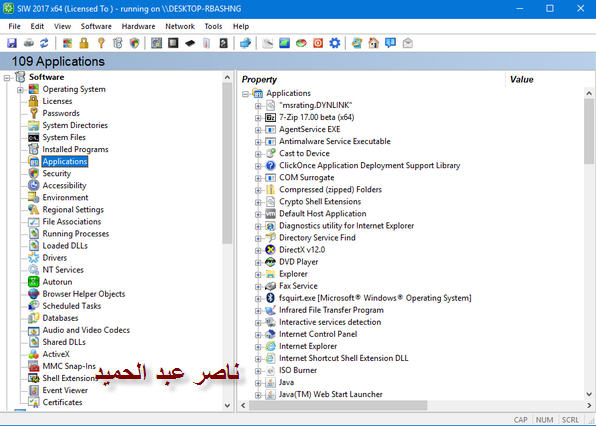596x427 pixels.
Task: Click the gold padlock toolbar icon
Action: point(84,43)
